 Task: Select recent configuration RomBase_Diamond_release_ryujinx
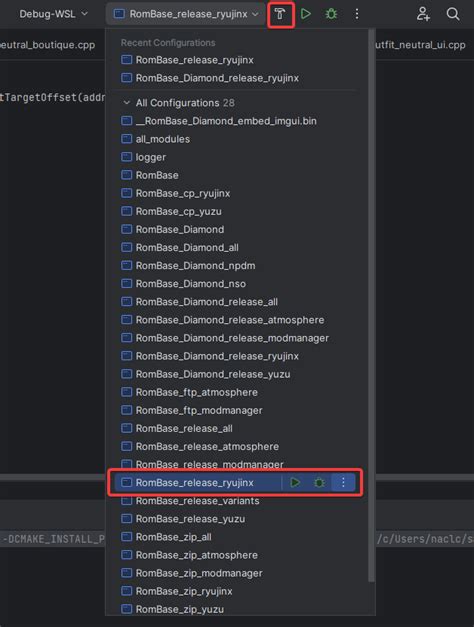pyautogui.click(x=236, y=78)
